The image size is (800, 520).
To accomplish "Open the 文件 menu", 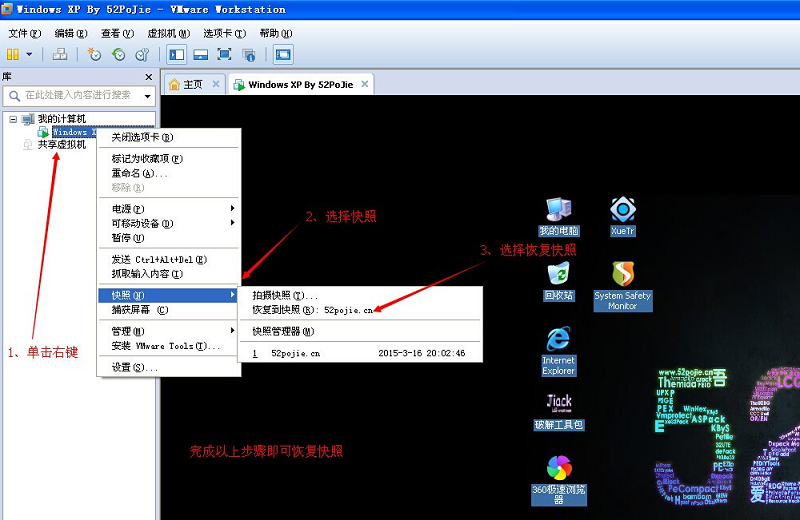I will [x=24, y=34].
